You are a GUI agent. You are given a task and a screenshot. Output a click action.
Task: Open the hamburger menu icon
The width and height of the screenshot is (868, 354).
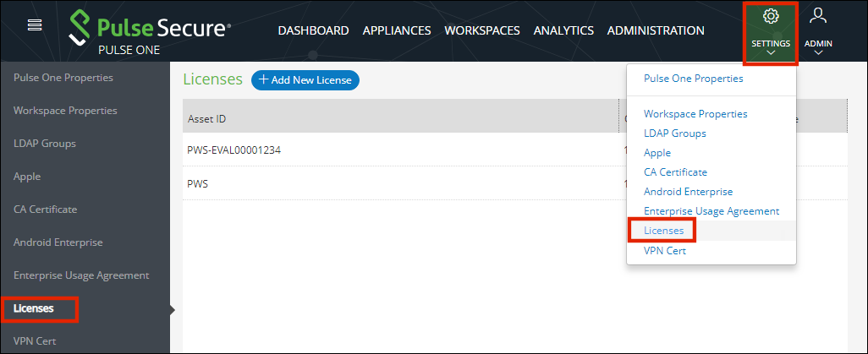pyautogui.click(x=35, y=25)
